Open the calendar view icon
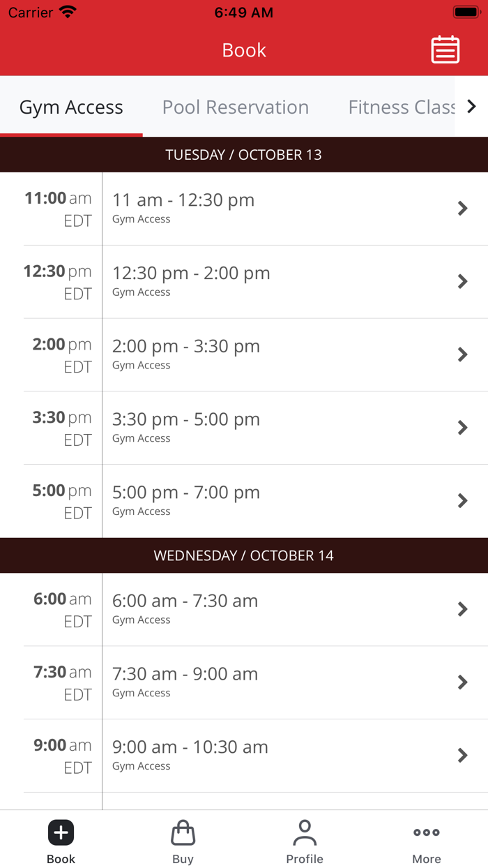This screenshot has height=868, width=488. pyautogui.click(x=445, y=50)
